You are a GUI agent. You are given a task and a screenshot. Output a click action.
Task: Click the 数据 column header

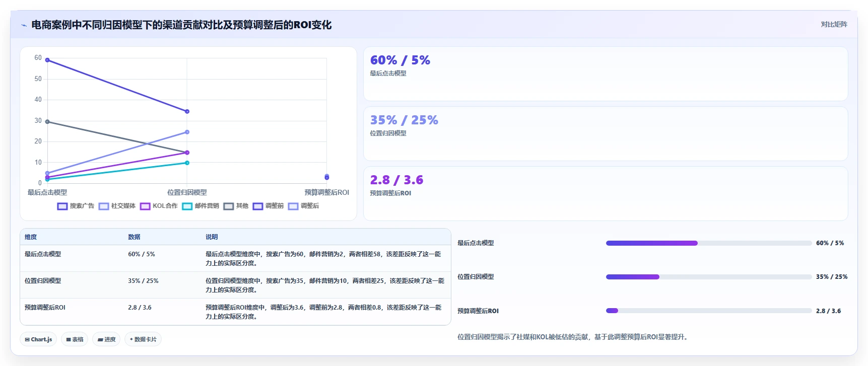coord(134,237)
